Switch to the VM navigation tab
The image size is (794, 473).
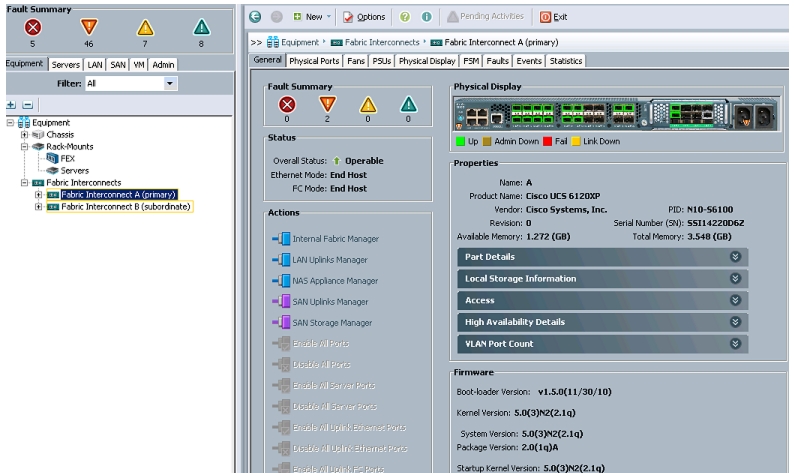click(139, 64)
